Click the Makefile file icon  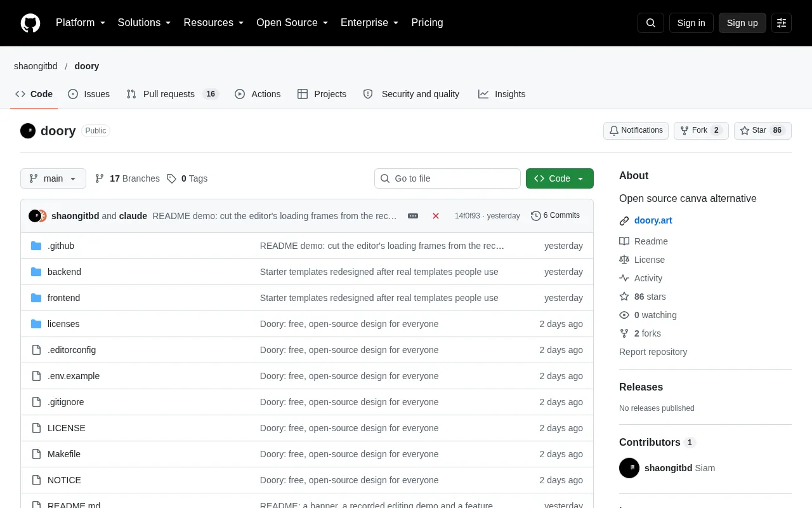[36, 454]
